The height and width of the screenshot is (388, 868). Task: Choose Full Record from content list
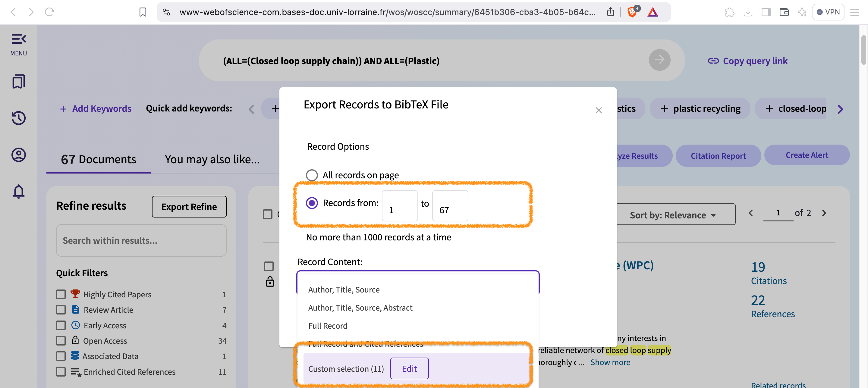pos(328,326)
